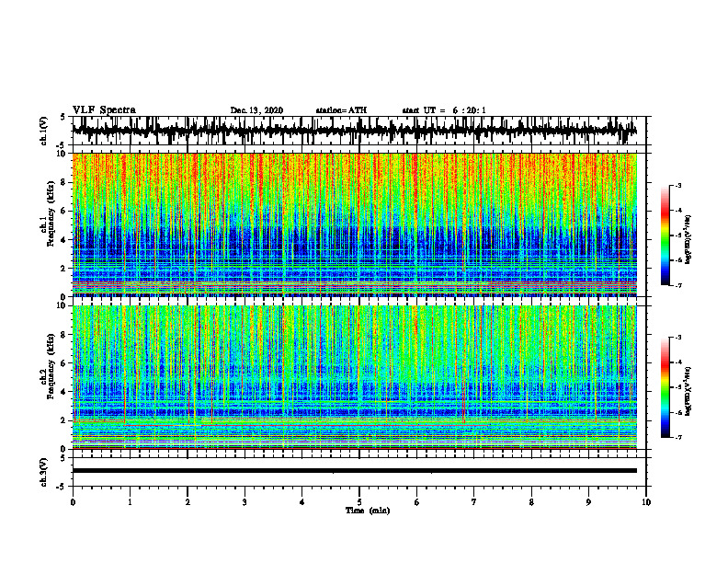Click the 4 kHz tick of the ch.2 spectrogram

tap(63, 392)
